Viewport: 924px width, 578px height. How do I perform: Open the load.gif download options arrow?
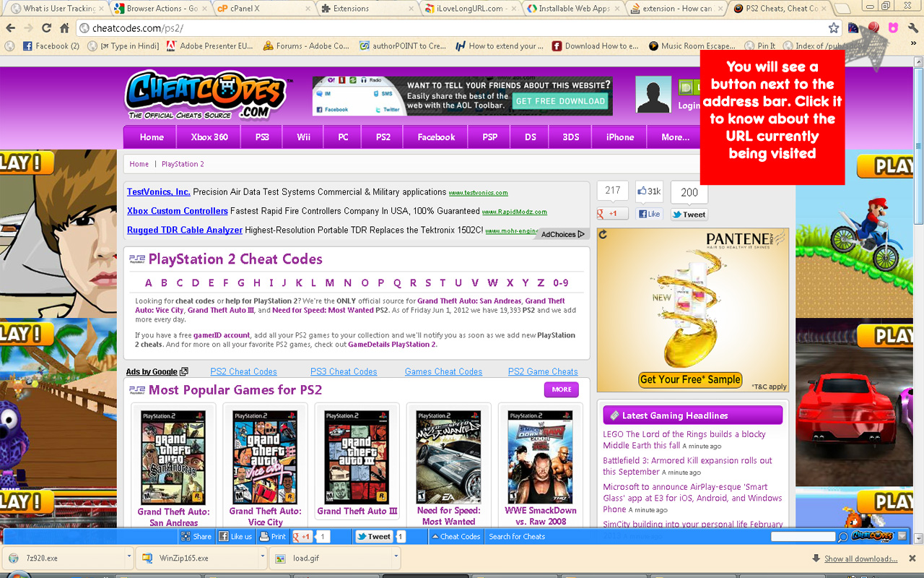pyautogui.click(x=396, y=558)
